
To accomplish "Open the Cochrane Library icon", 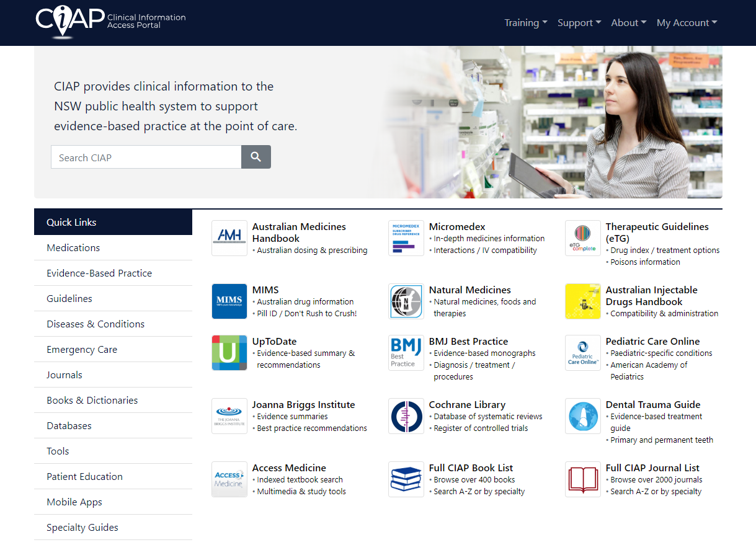I will [x=406, y=416].
